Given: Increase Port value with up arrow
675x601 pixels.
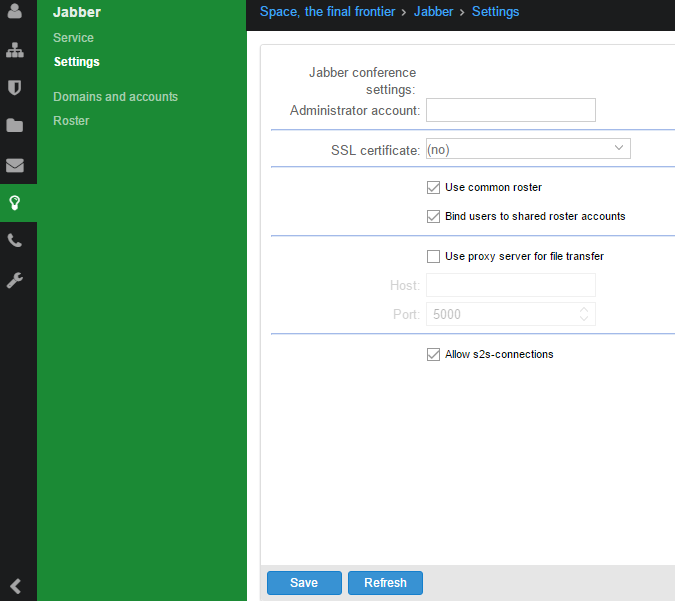Looking at the screenshot, I should pos(584,310).
